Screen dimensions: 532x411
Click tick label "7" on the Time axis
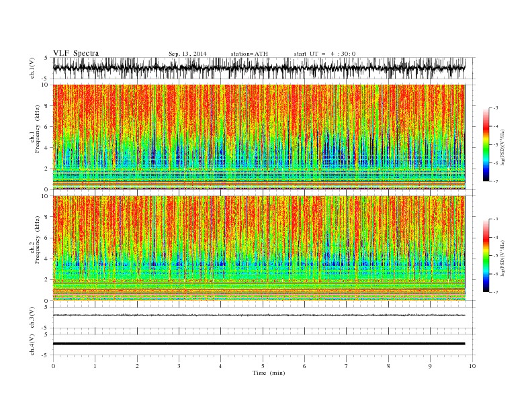(x=347, y=366)
